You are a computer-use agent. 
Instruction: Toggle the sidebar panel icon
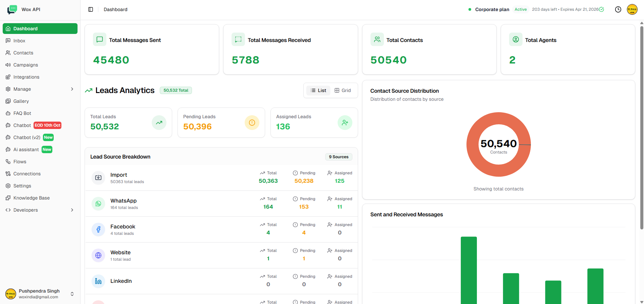91,9
